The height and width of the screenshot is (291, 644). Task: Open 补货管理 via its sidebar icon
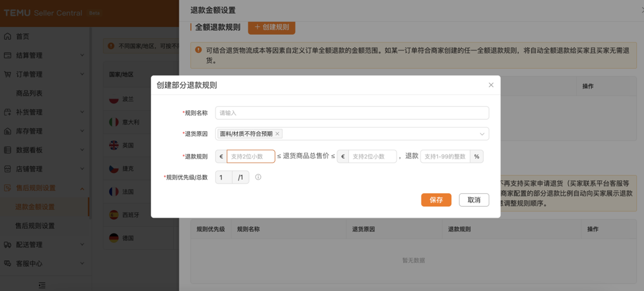point(8,112)
